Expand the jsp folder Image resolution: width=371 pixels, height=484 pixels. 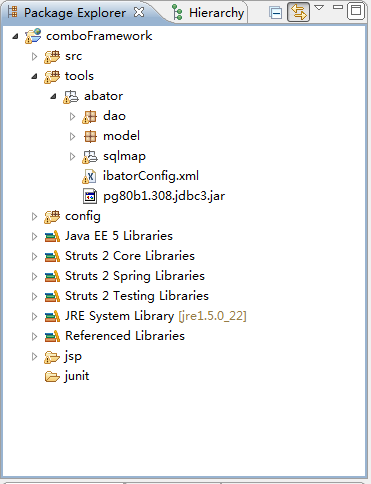34,356
